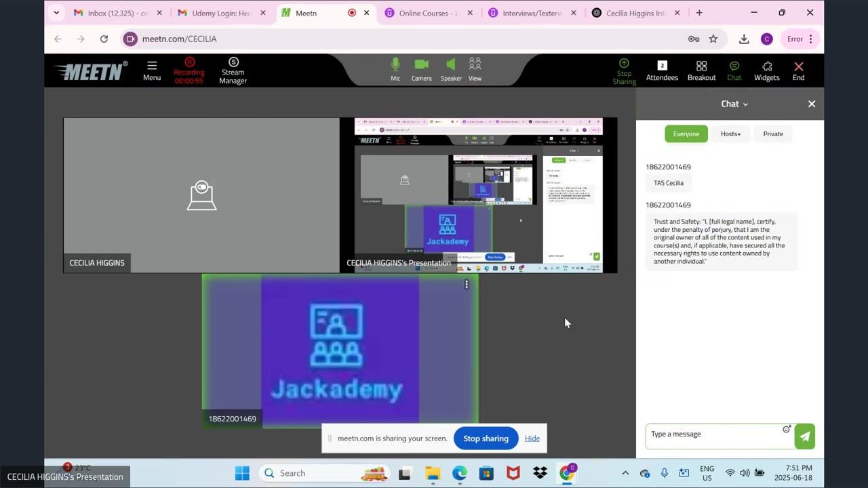Go back in browser history
The width and height of the screenshot is (868, 488).
[x=58, y=39]
